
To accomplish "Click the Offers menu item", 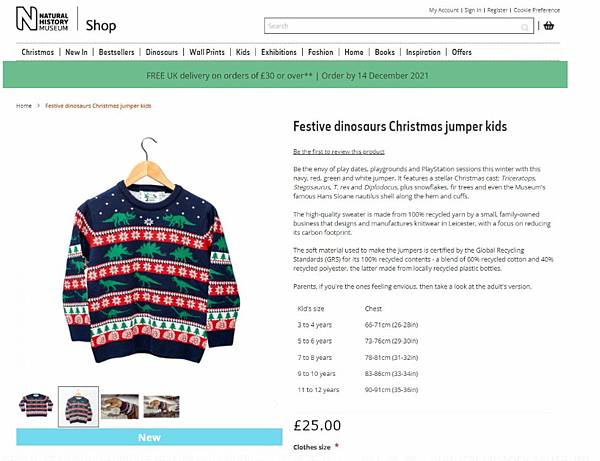I will (x=461, y=52).
